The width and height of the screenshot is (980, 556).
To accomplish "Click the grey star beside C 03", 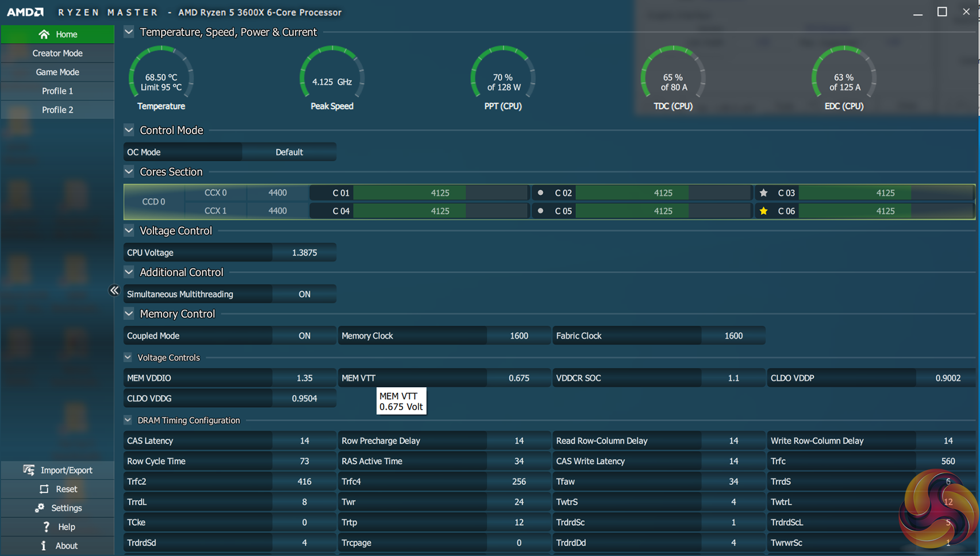I will (x=763, y=193).
